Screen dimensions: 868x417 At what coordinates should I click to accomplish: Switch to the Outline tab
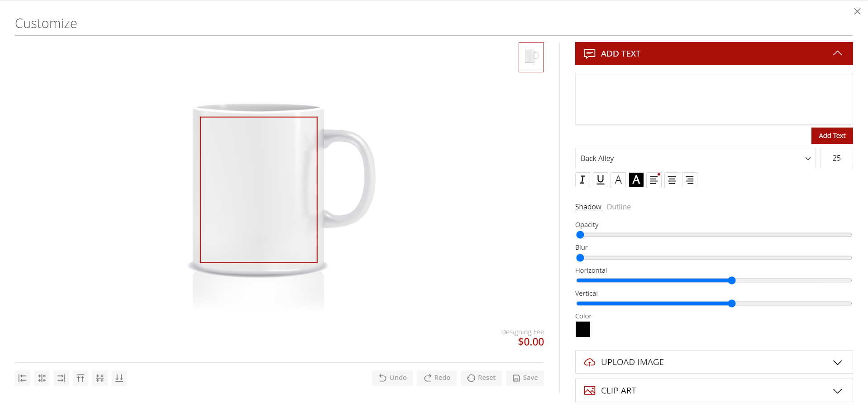(x=618, y=207)
